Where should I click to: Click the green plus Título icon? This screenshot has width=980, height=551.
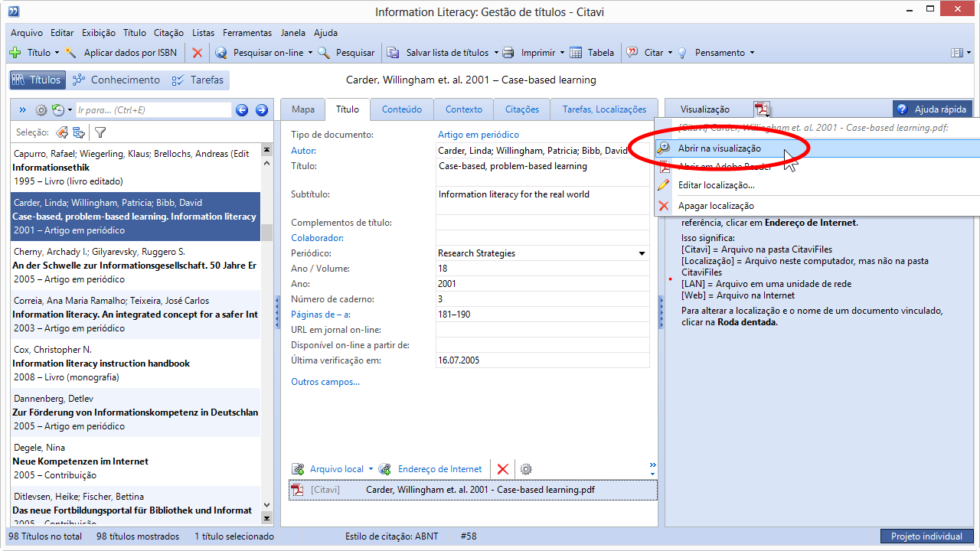[15, 53]
